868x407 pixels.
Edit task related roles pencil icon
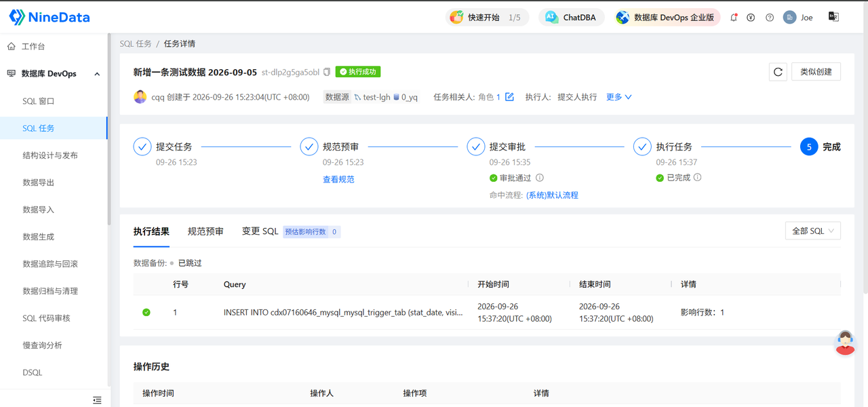click(509, 97)
